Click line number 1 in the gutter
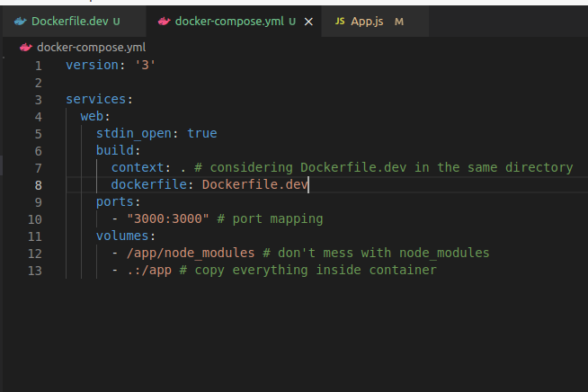 point(39,66)
